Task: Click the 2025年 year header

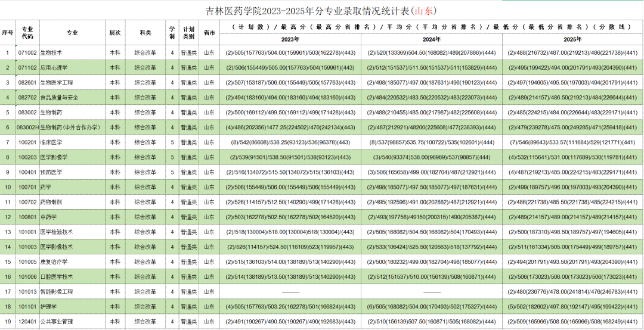Action: point(572,40)
